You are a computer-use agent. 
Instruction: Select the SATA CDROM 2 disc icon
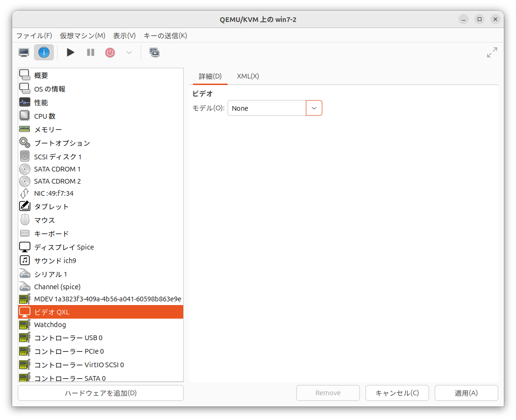click(25, 181)
